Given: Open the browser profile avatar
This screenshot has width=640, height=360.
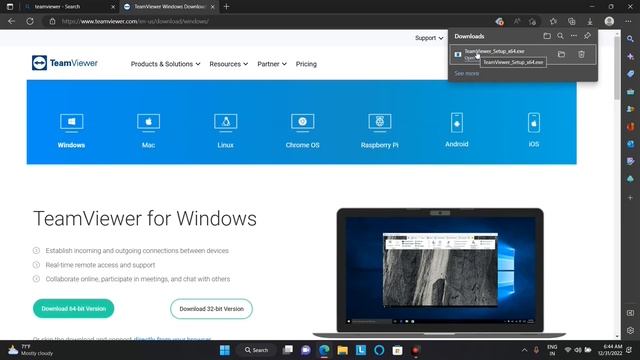Looking at the screenshot, I should (609, 21).
